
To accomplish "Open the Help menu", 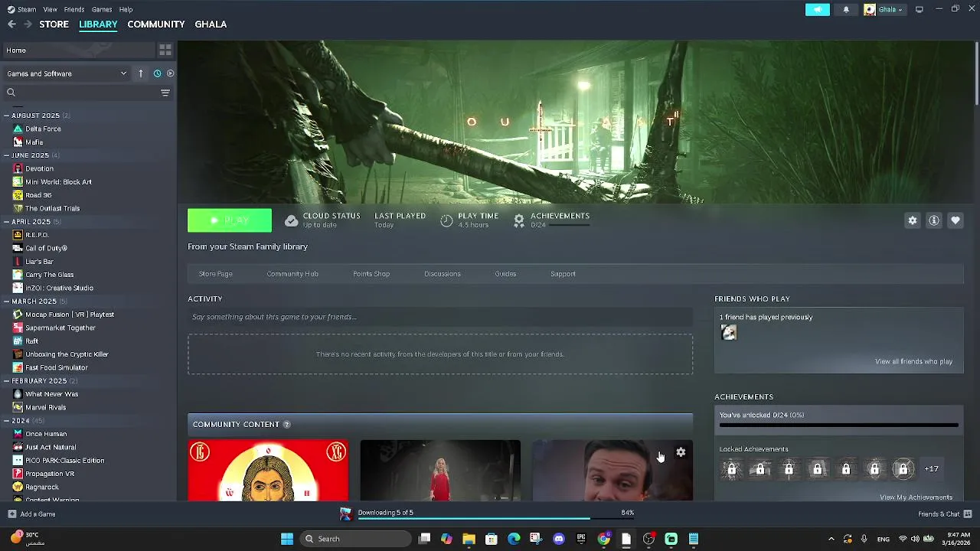I will [x=126, y=9].
